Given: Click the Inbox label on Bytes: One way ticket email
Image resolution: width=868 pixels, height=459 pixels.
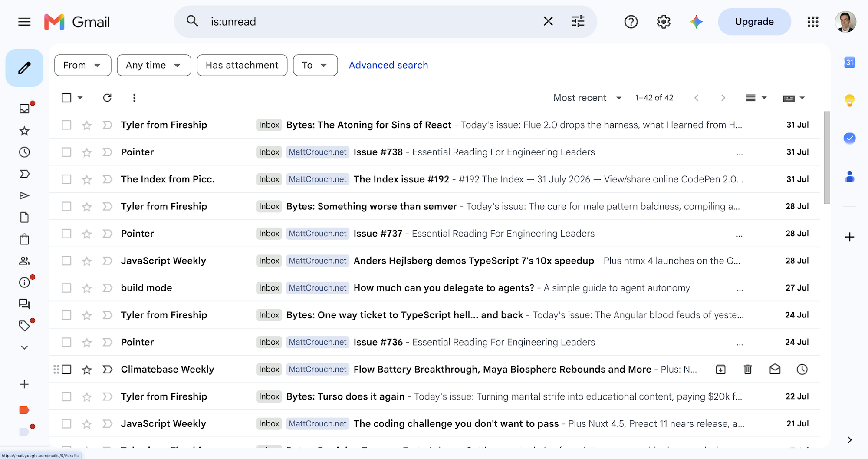Looking at the screenshot, I should click(269, 315).
